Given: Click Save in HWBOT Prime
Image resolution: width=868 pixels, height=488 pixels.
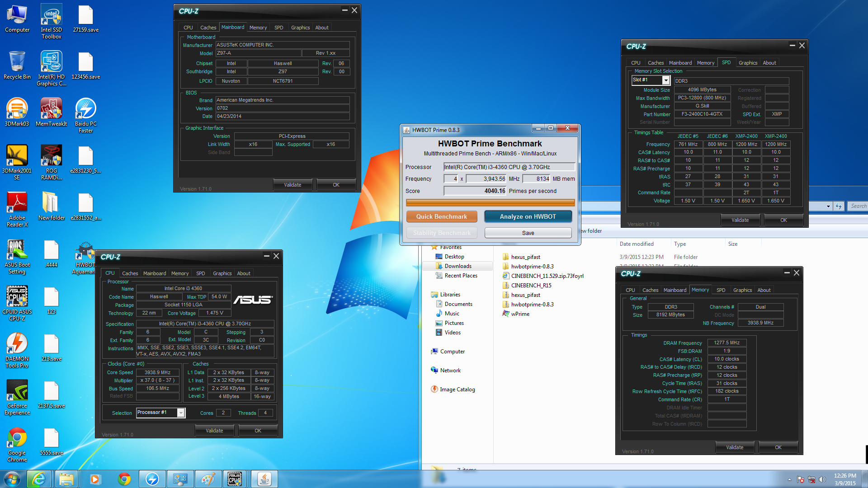Looking at the screenshot, I should tap(528, 233).
